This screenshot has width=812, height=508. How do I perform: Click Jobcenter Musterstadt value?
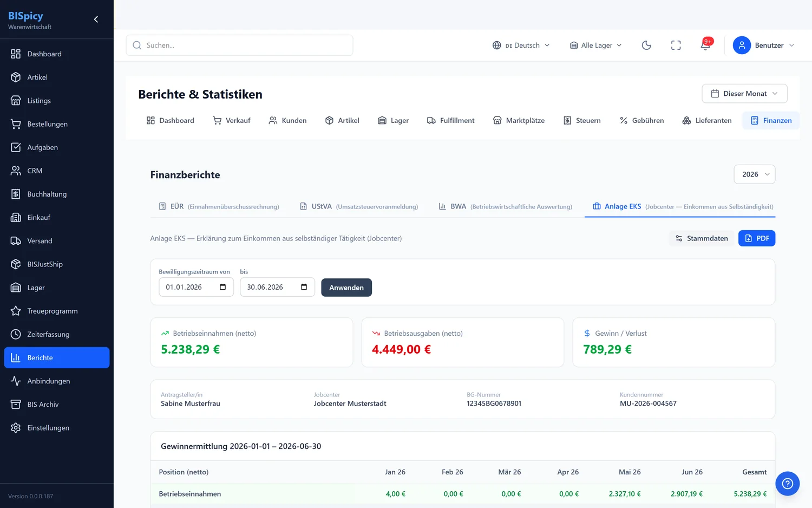pyautogui.click(x=350, y=404)
